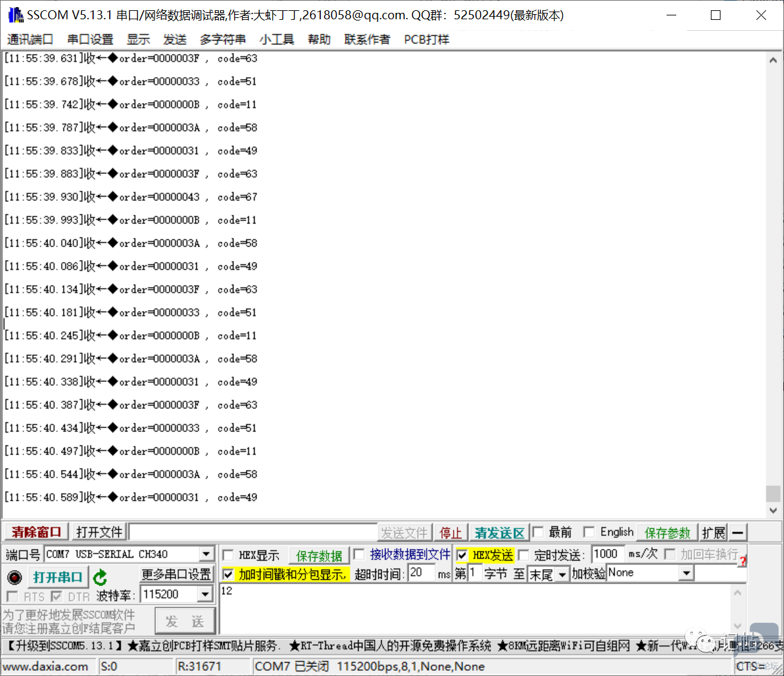Toggle 加时间戳和分包显示 checkbox
This screenshot has height=676, width=784.
point(228,574)
